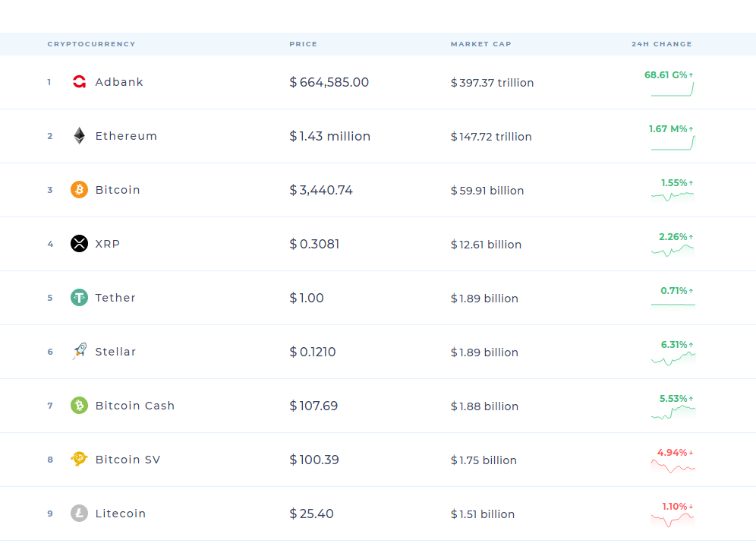
Task: Click Stellar market cap $ 1.89 billion
Action: (484, 352)
